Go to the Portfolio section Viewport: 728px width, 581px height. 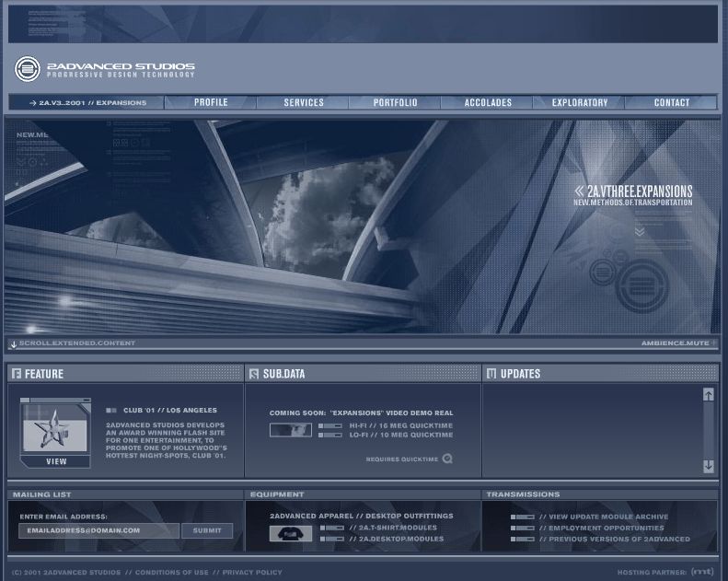(395, 102)
